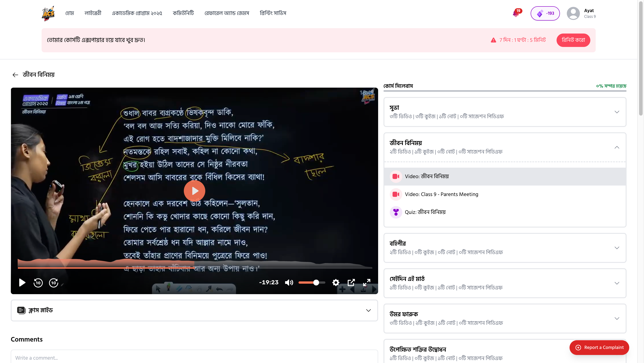Image resolution: width=644 pixels, height=363 pixels.
Task: Click Report a Complaint button
Action: (x=599, y=348)
